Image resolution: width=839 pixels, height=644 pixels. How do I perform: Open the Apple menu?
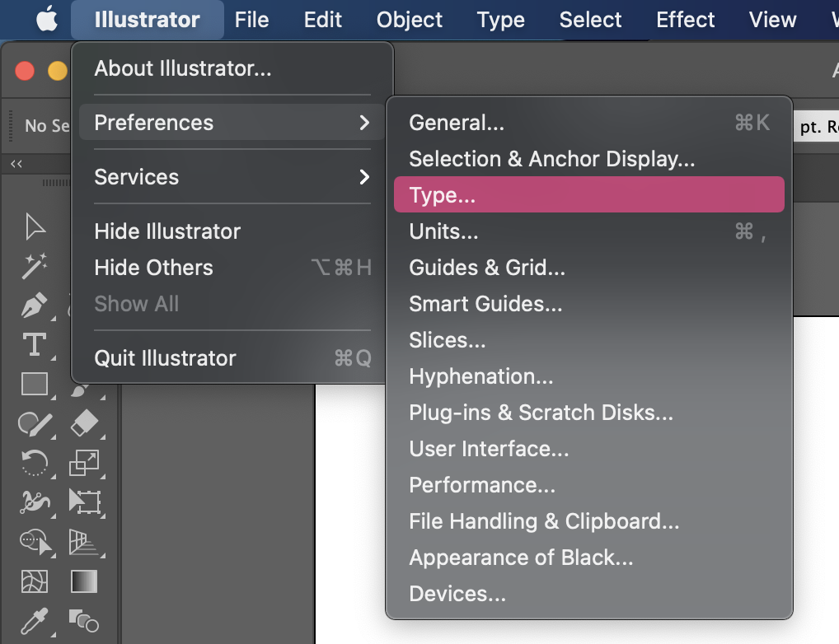(x=47, y=20)
